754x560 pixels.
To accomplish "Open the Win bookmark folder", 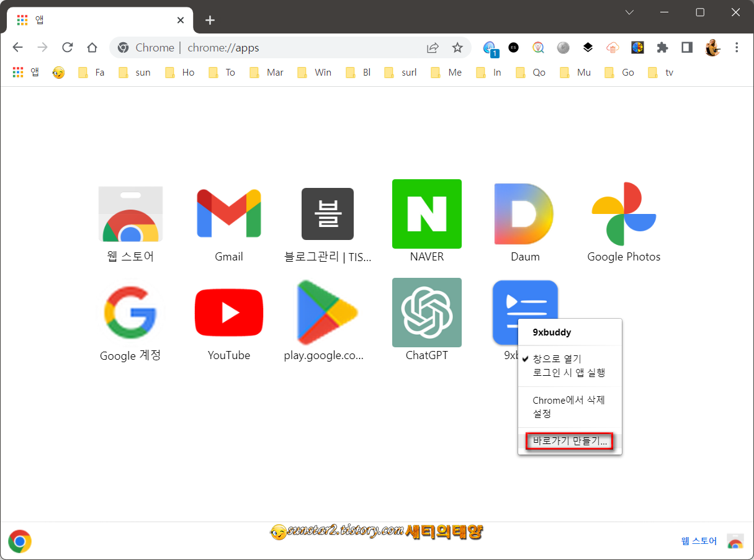I will click(x=315, y=73).
